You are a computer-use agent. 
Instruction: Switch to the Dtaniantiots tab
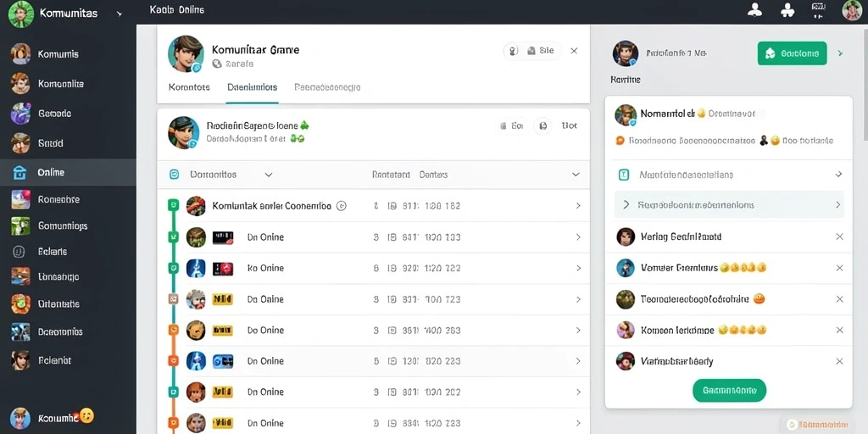click(x=253, y=87)
